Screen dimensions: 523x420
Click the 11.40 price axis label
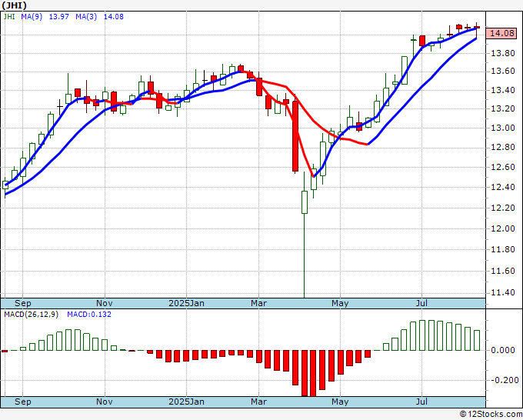tap(502, 292)
